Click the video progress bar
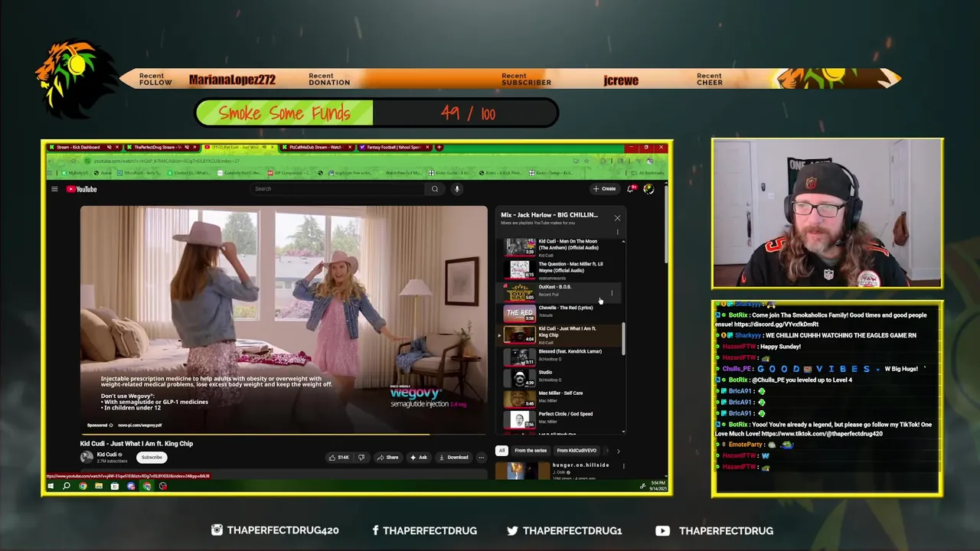Image resolution: width=980 pixels, height=551 pixels. [283, 434]
